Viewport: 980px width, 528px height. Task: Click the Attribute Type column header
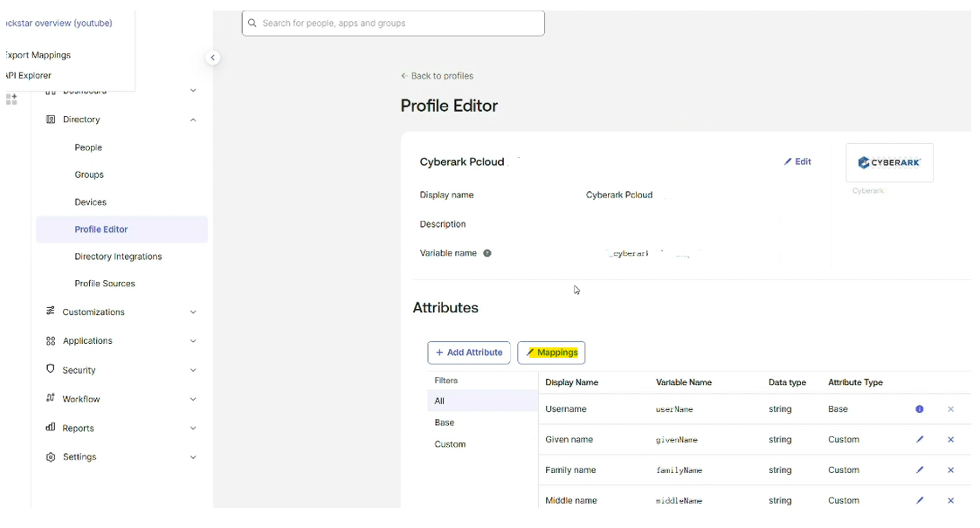click(x=855, y=382)
